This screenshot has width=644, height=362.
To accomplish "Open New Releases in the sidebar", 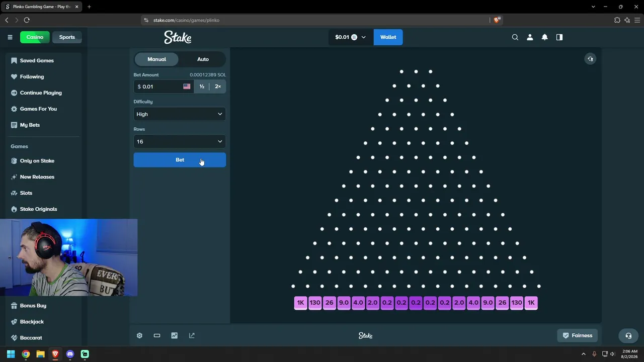I will (x=37, y=177).
